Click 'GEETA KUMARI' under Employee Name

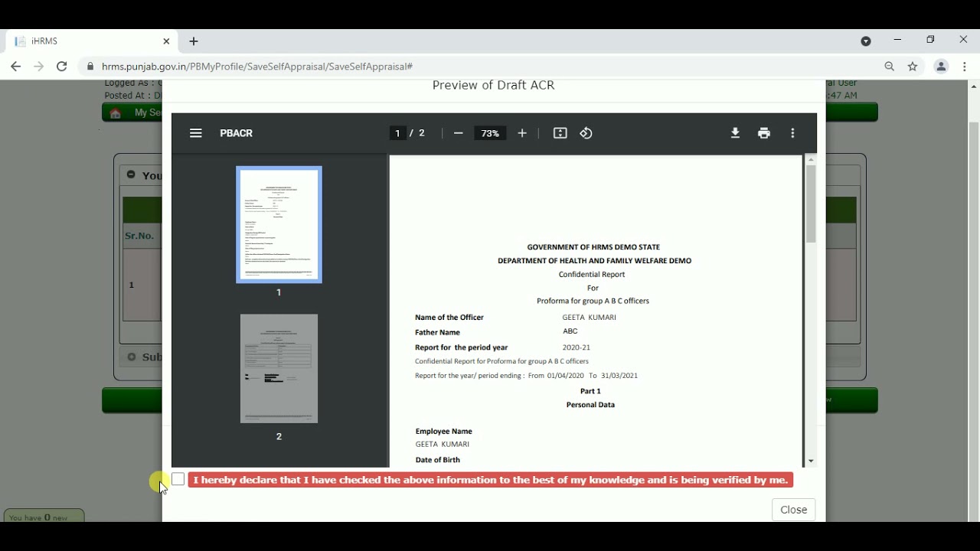click(x=443, y=444)
